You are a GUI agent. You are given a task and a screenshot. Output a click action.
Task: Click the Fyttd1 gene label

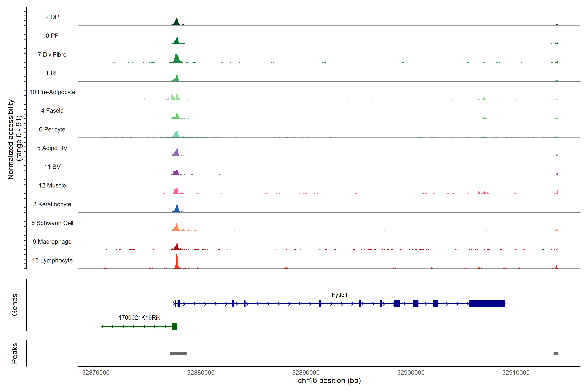[339, 295]
